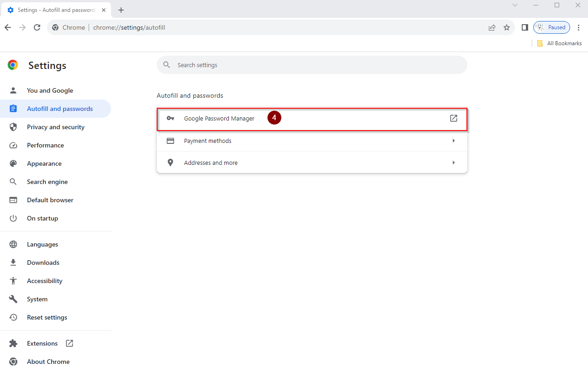Click the download arrow icon for Downloads
The height and width of the screenshot is (373, 588).
tap(13, 263)
